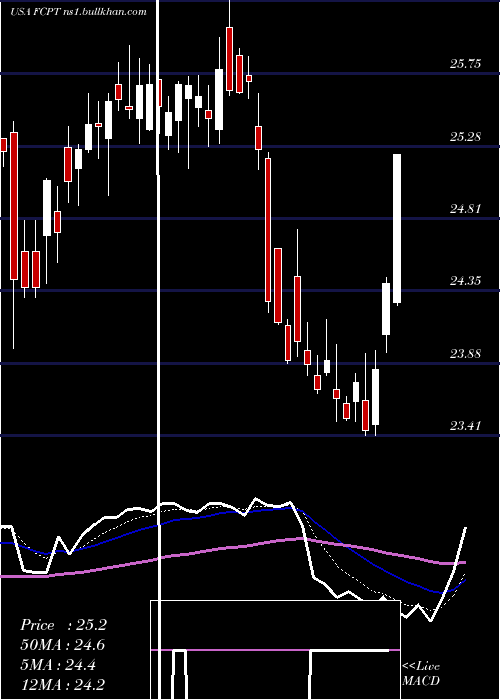Image resolution: width=500 pixels, height=700 pixels.
Task: Click the 24.81 price axis label
Action: coord(466,208)
